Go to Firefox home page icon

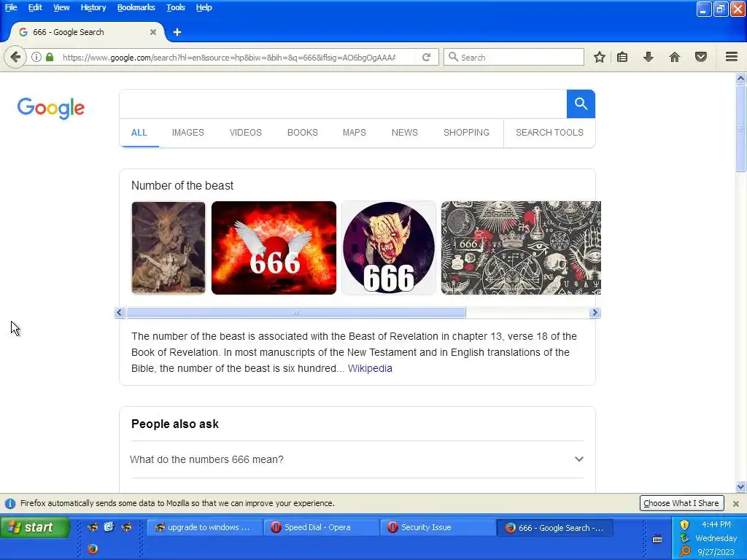coord(675,57)
